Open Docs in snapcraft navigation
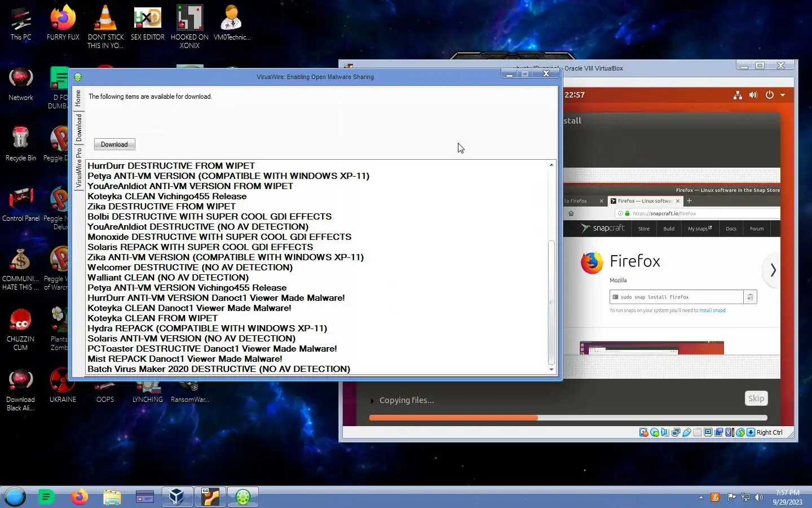Image resolution: width=812 pixels, height=508 pixels. [x=731, y=229]
